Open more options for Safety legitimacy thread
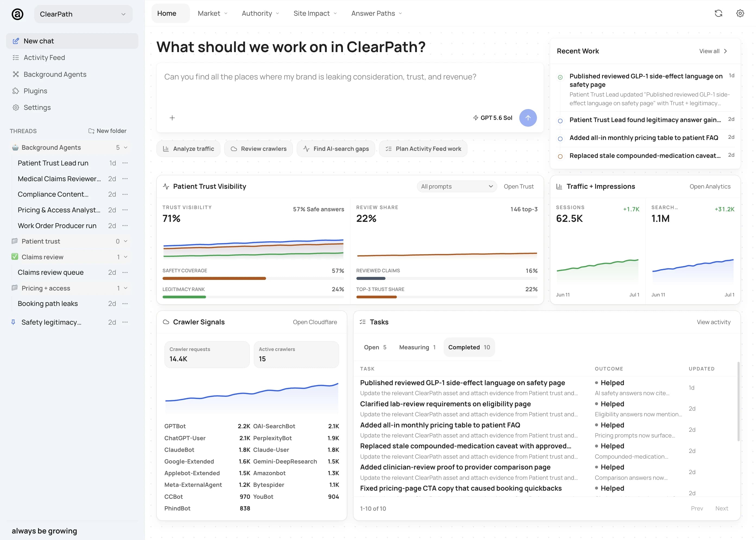Viewport: 756px width, 540px height. click(125, 322)
